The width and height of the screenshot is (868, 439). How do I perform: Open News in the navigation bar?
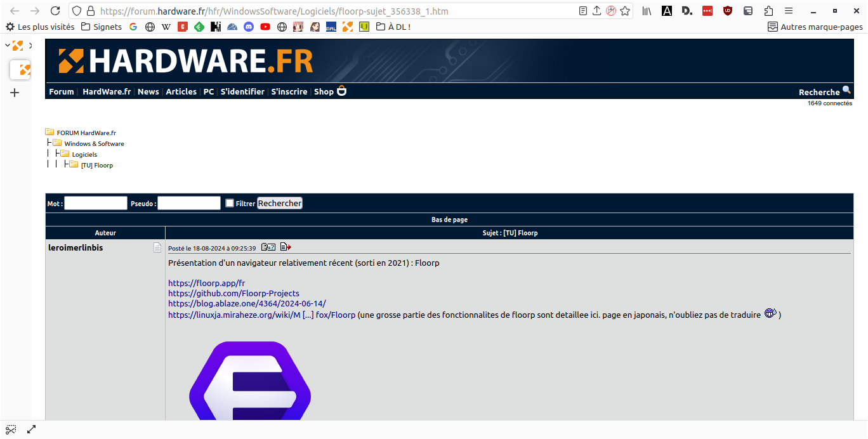click(148, 91)
